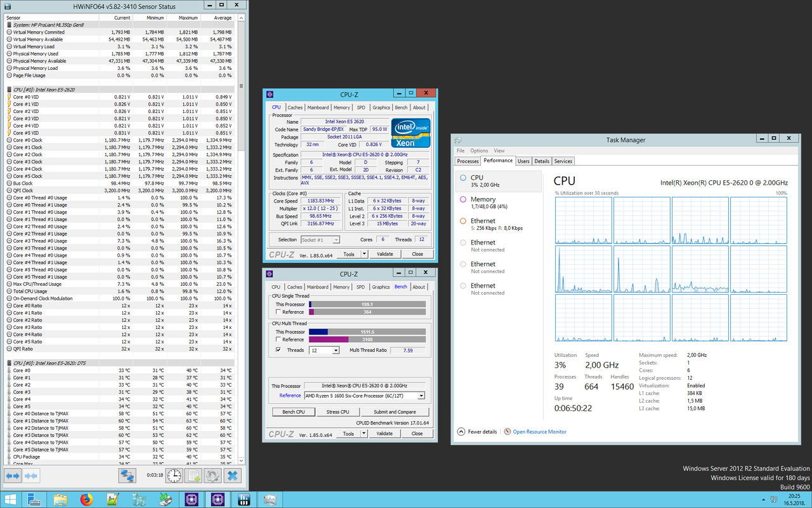Click the multi thread reference bar showing 3108
The width and height of the screenshot is (812, 508).
[367, 339]
